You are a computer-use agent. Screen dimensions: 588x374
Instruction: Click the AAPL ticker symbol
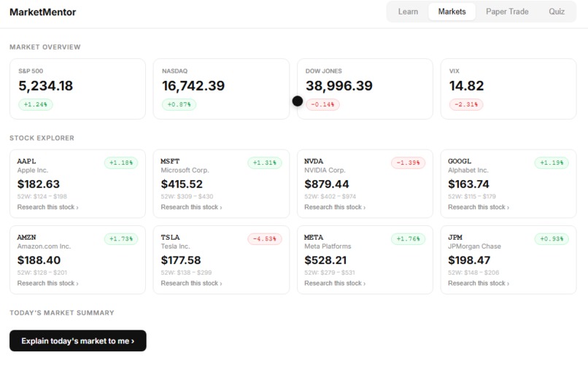click(26, 161)
